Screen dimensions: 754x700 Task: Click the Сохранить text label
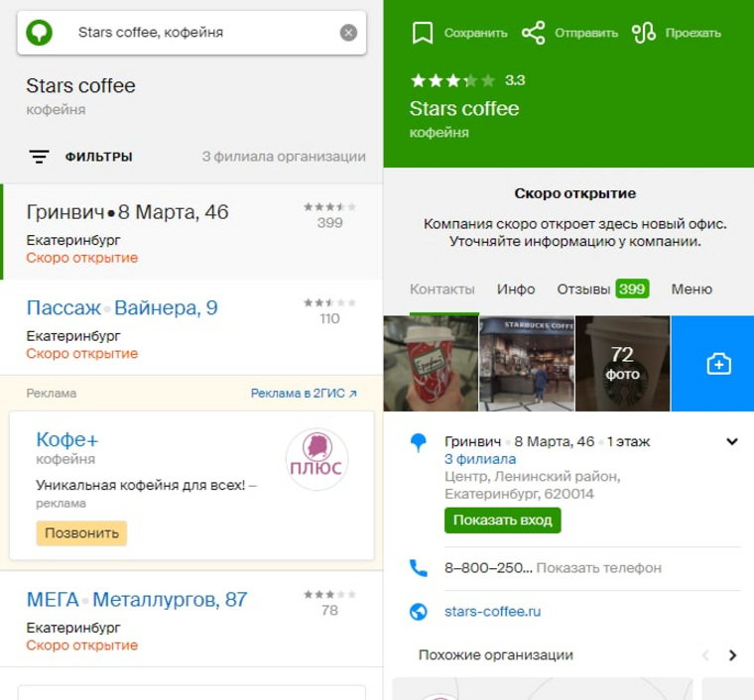475,33
